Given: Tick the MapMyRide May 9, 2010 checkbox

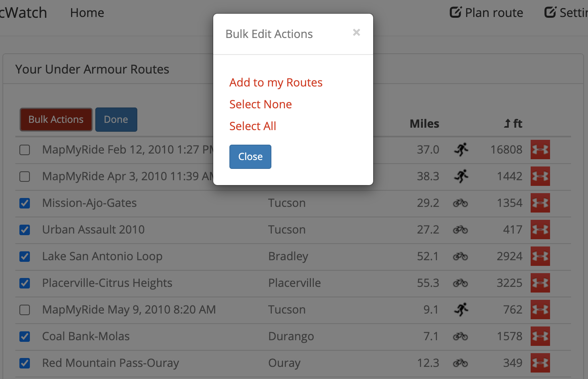Looking at the screenshot, I should (25, 310).
